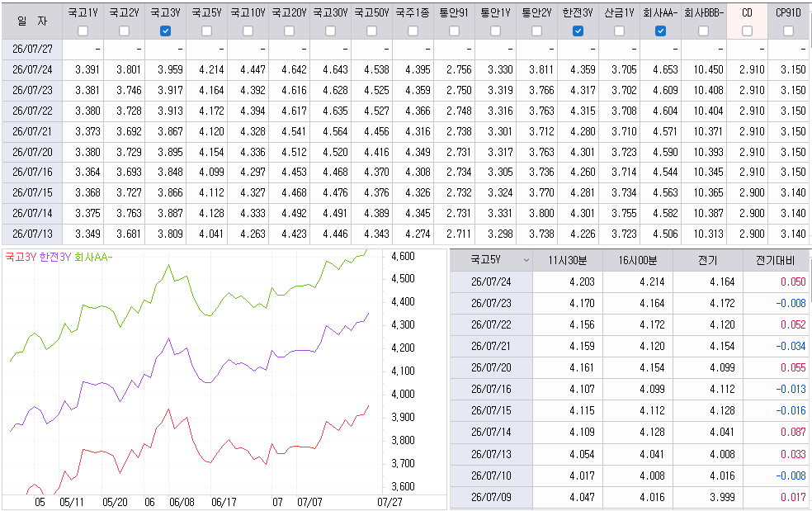This screenshot has width=812, height=511.
Task: Uncheck the 국고3Y checkbox
Action: pos(165,31)
